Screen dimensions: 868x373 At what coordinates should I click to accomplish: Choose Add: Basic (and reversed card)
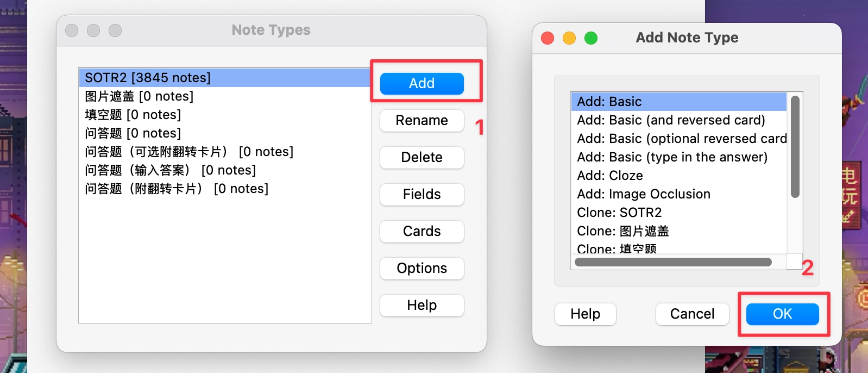[671, 120]
